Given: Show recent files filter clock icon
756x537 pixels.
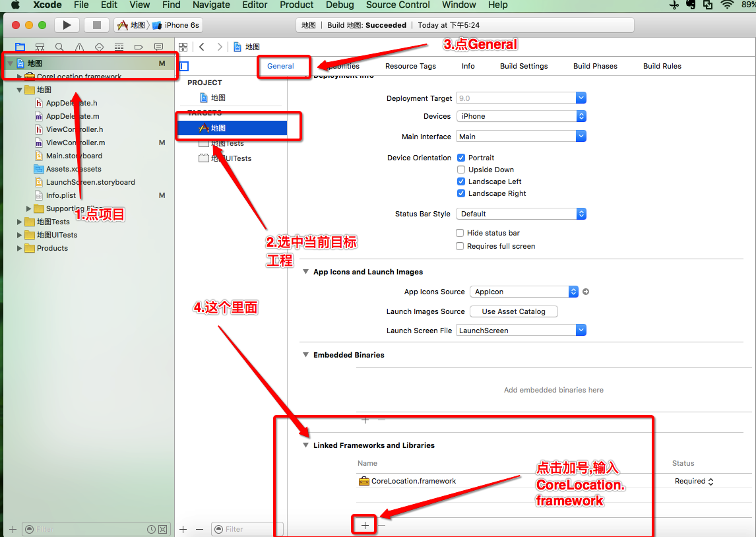Looking at the screenshot, I should pyautogui.click(x=151, y=529).
